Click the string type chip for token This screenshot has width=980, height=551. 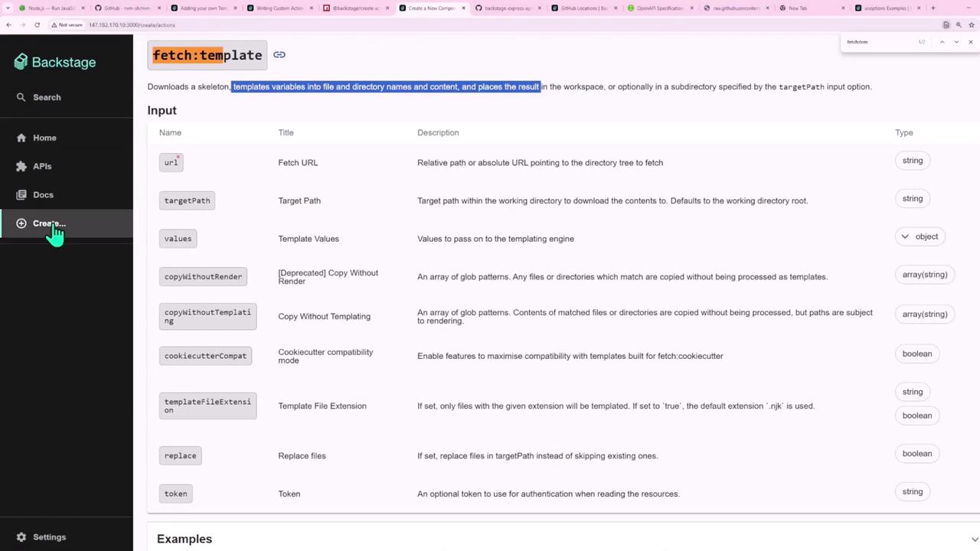tap(913, 492)
